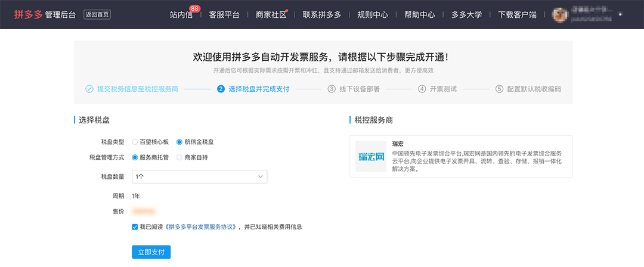Click the step 5 number circle
Image resolution: width=644 pixels, height=267 pixels.
pyautogui.click(x=500, y=89)
